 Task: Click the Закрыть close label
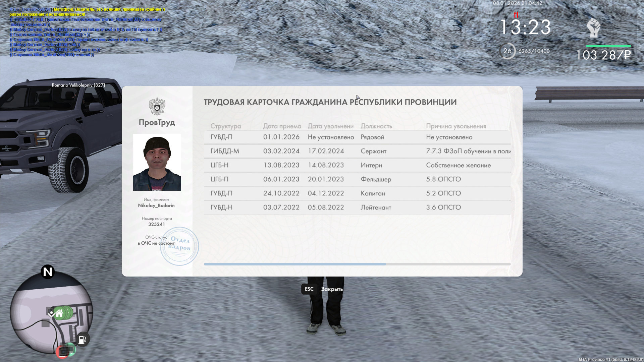[x=332, y=289]
